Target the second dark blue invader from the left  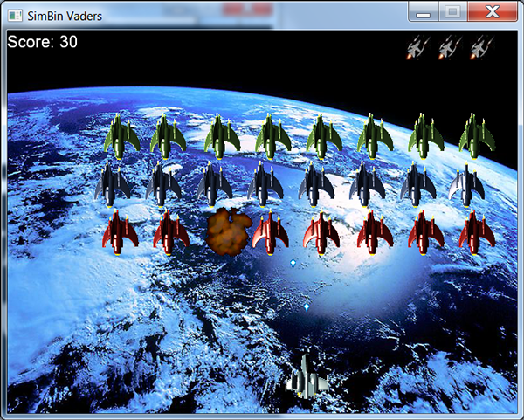pyautogui.click(x=163, y=184)
